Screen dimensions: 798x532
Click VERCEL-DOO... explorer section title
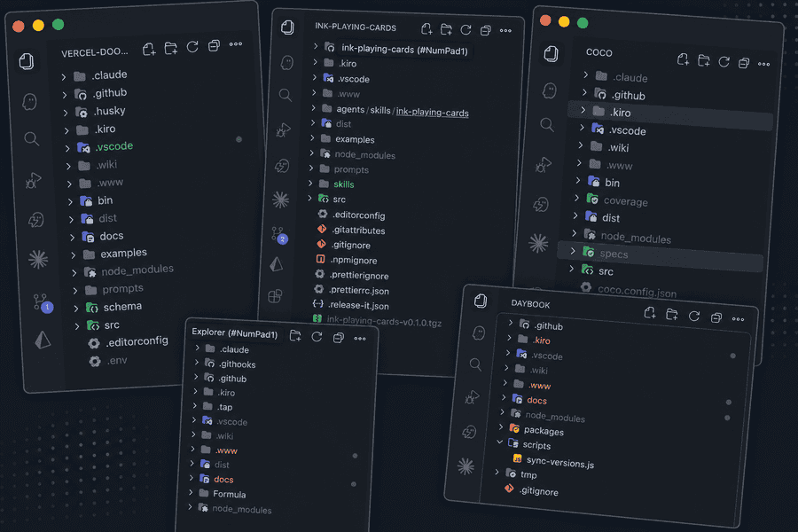[94, 52]
